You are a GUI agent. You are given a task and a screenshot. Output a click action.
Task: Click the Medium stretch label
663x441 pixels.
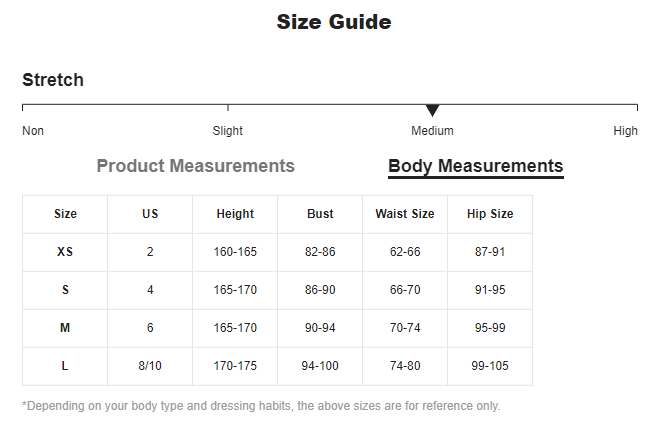point(432,131)
